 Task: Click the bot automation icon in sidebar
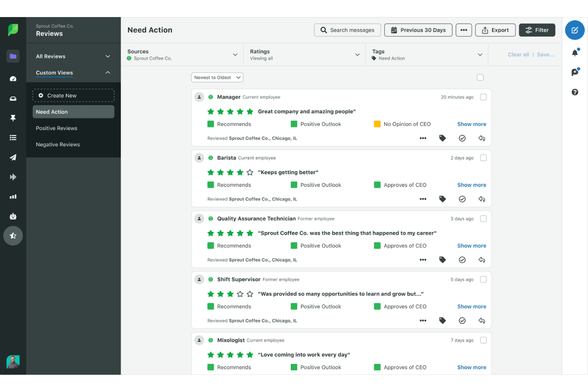click(x=13, y=216)
